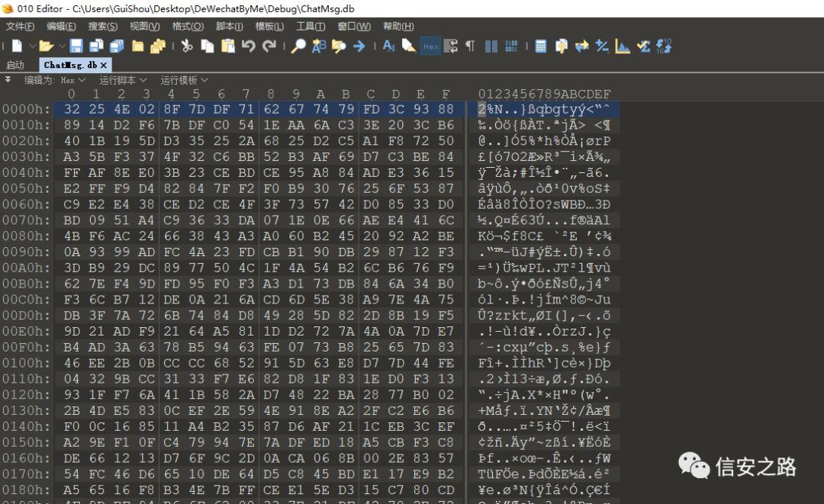
Task: Switch to the 启动 tab
Action: (x=15, y=65)
